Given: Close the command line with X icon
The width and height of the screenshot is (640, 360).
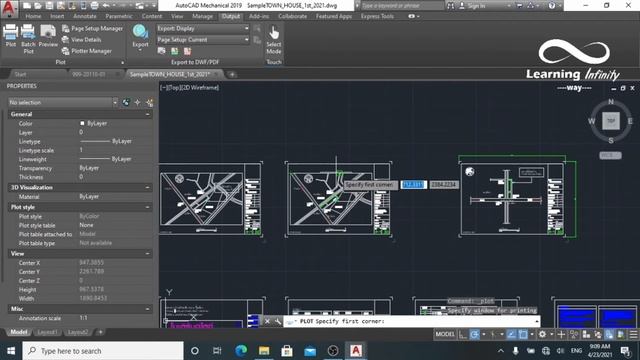Looking at the screenshot, I should pos(267,322).
